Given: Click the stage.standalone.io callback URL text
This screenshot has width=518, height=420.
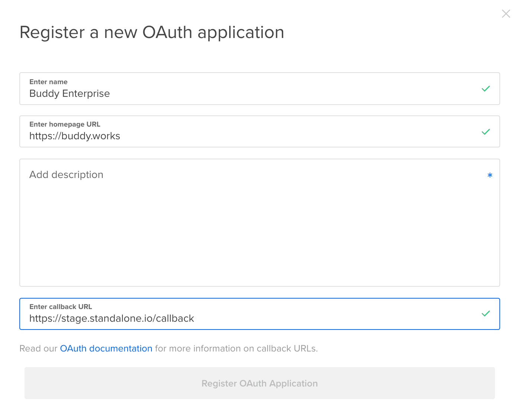Looking at the screenshot, I should tap(112, 318).
